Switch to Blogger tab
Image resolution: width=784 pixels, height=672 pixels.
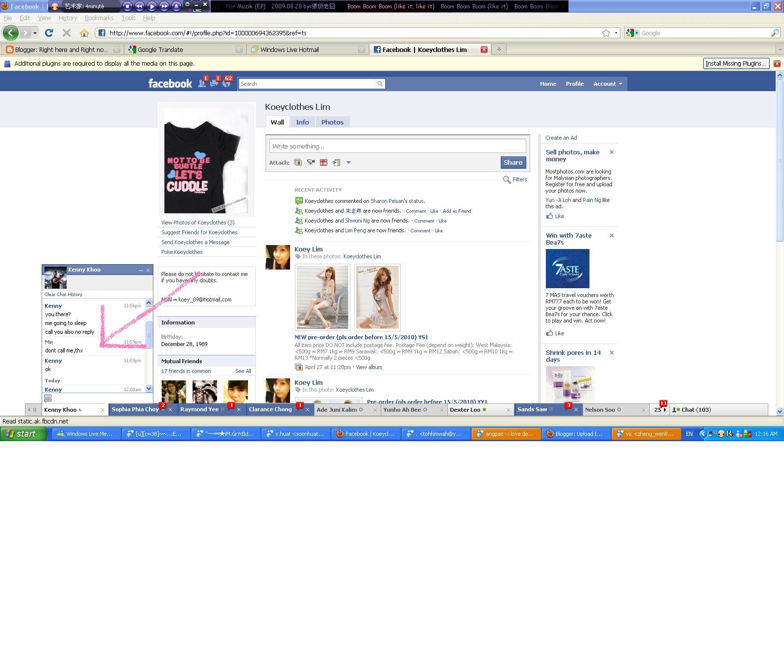62,50
